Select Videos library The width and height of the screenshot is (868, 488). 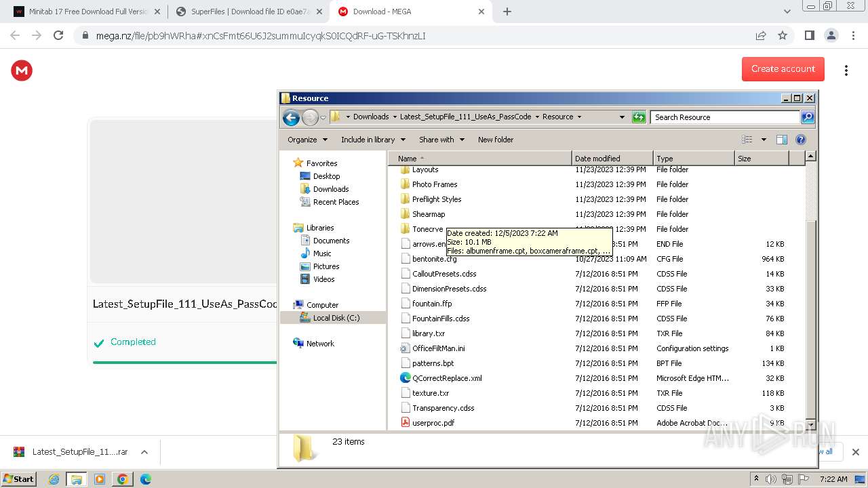point(323,279)
